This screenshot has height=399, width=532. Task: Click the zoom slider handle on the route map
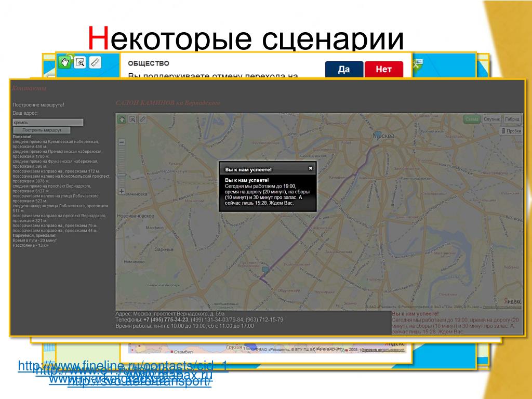[x=122, y=175]
